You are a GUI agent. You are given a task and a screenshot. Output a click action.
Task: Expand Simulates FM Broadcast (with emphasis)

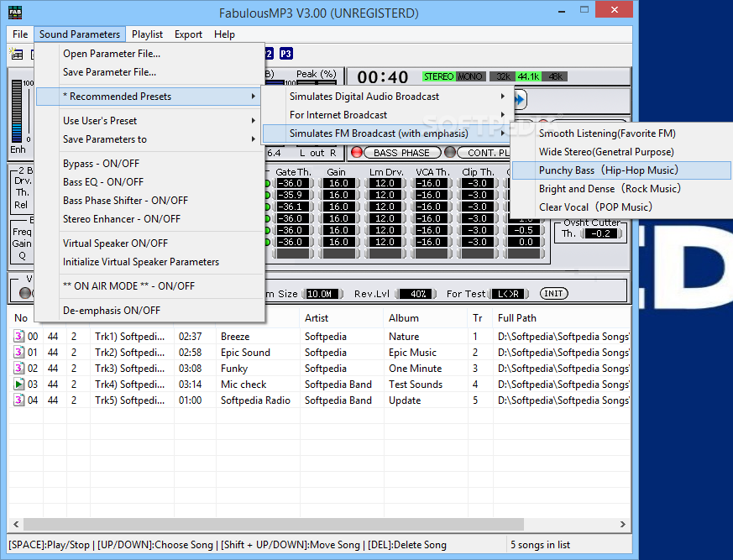388,133
